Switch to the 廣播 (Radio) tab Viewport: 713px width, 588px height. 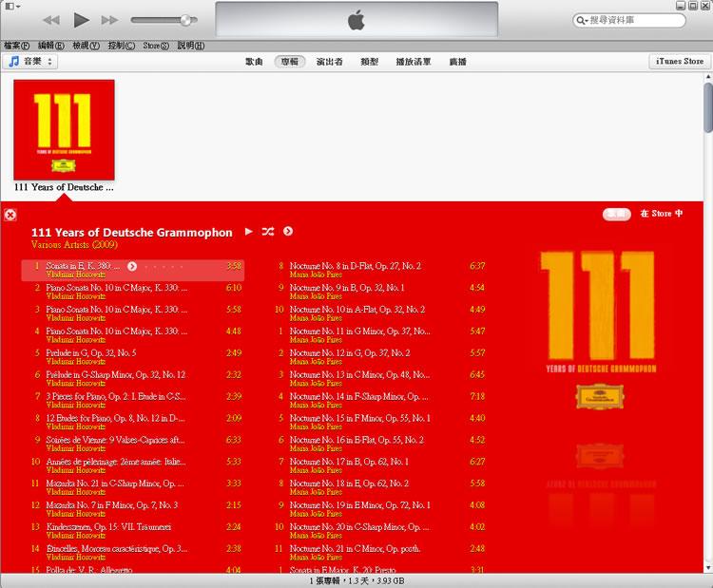click(458, 62)
